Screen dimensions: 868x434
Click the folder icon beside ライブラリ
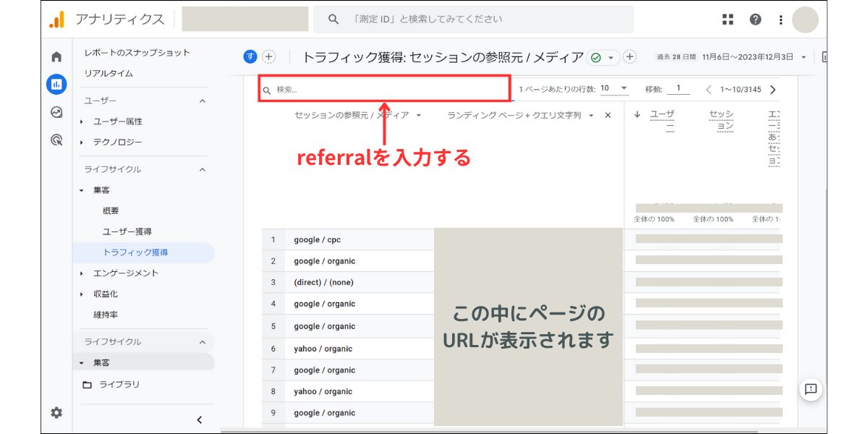coord(88,385)
